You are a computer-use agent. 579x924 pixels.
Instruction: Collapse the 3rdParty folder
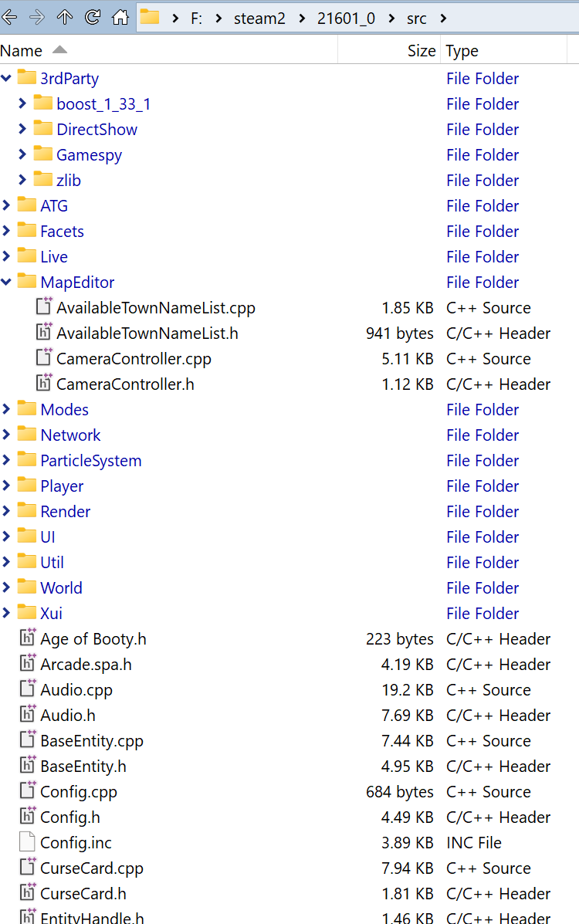point(6,78)
